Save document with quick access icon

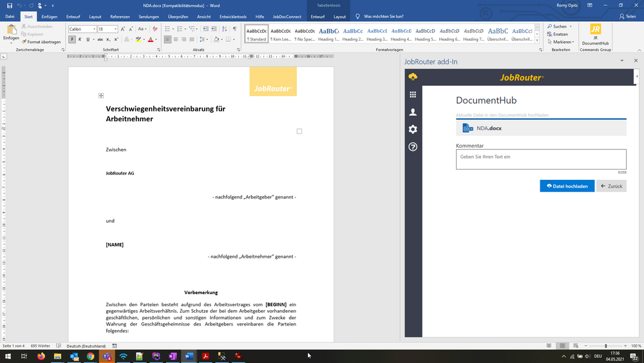pos(10,6)
